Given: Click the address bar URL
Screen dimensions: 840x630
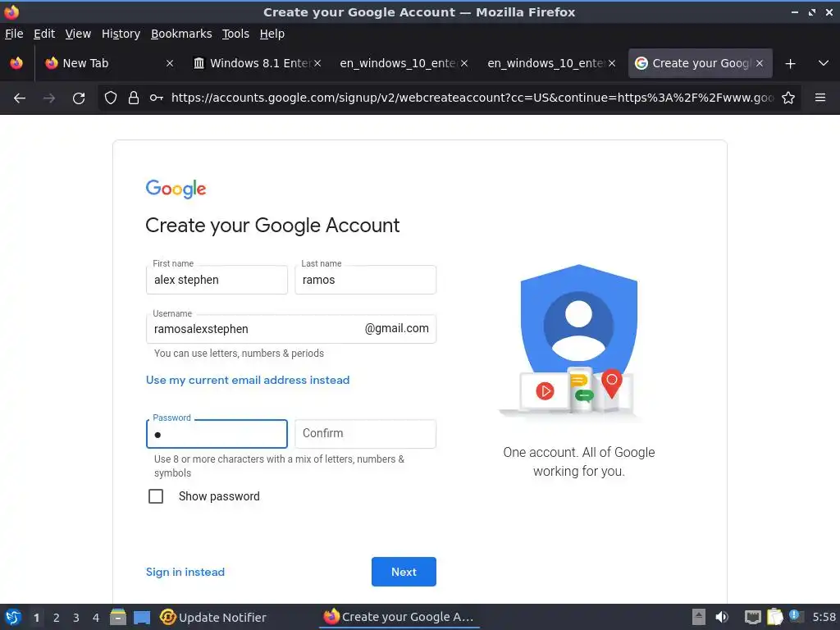Looking at the screenshot, I should [x=472, y=98].
